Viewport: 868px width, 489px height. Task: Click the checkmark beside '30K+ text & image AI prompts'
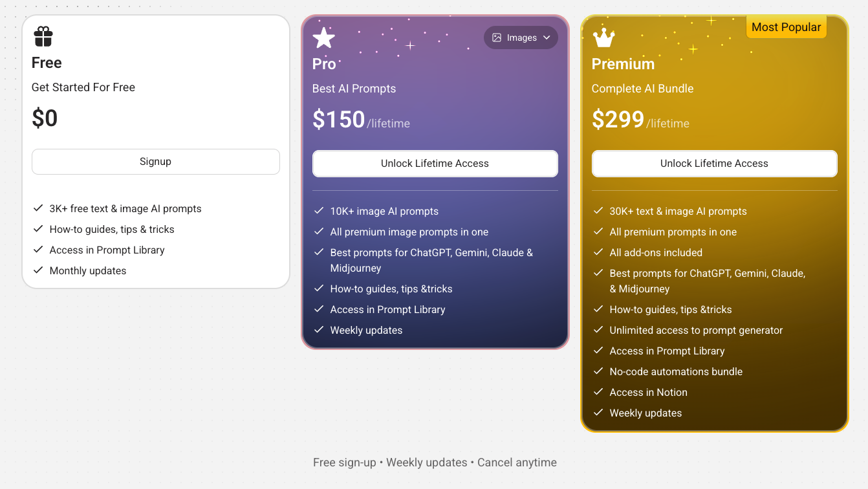click(x=598, y=211)
